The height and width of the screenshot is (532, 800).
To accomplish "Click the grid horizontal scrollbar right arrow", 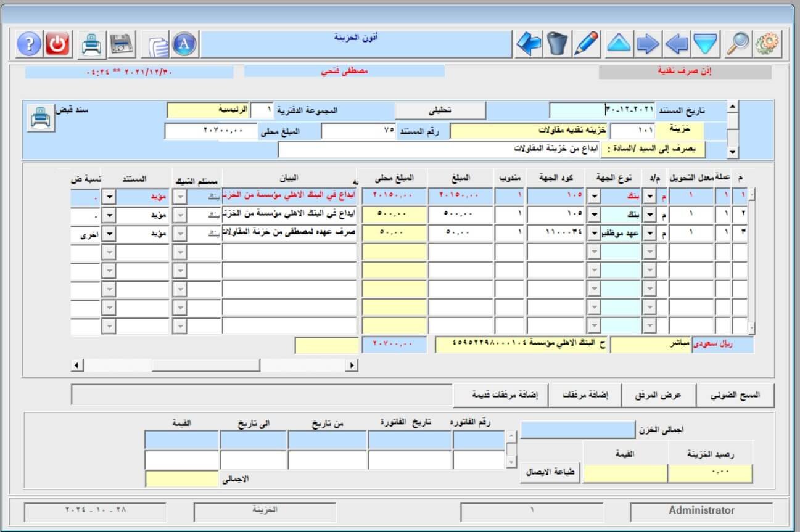I will (x=352, y=366).
